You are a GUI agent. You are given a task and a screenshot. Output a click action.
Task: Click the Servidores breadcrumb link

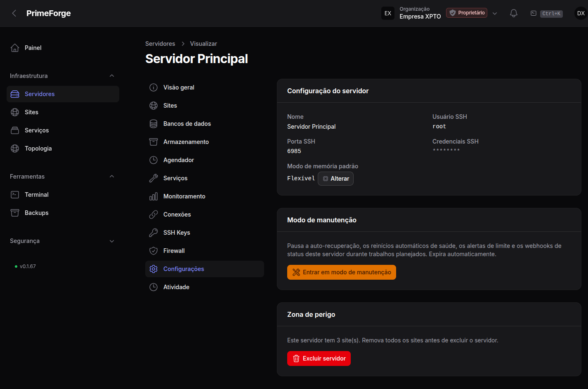(160, 44)
